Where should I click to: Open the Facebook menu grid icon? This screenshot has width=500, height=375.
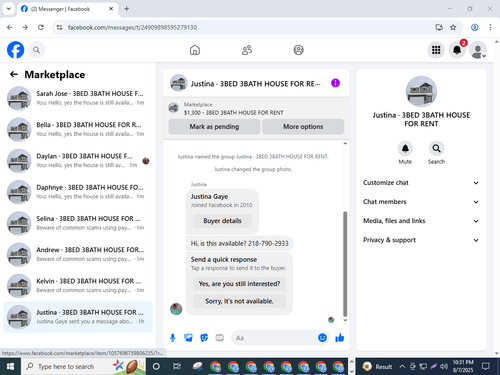point(436,50)
